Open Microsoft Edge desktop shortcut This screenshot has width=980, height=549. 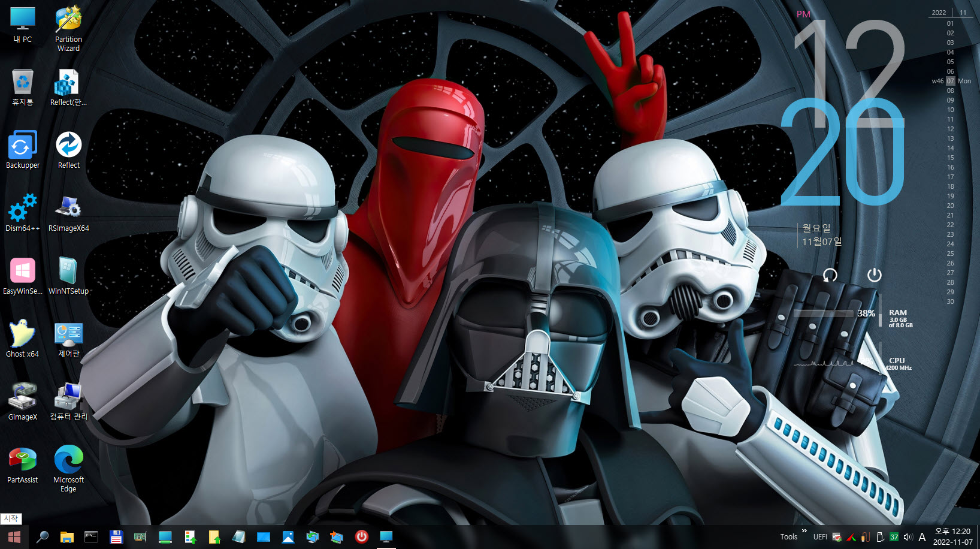click(68, 469)
